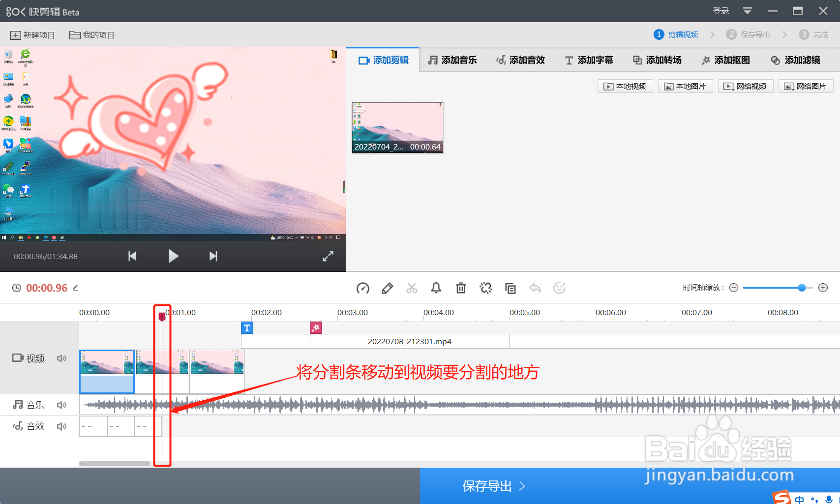
Task: Delete the selected clip with trash icon
Action: click(461, 288)
